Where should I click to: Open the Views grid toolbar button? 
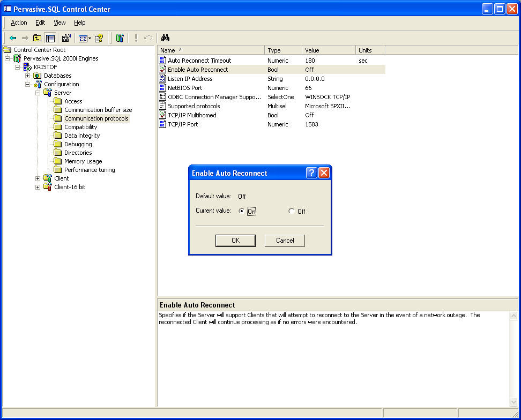[83, 39]
